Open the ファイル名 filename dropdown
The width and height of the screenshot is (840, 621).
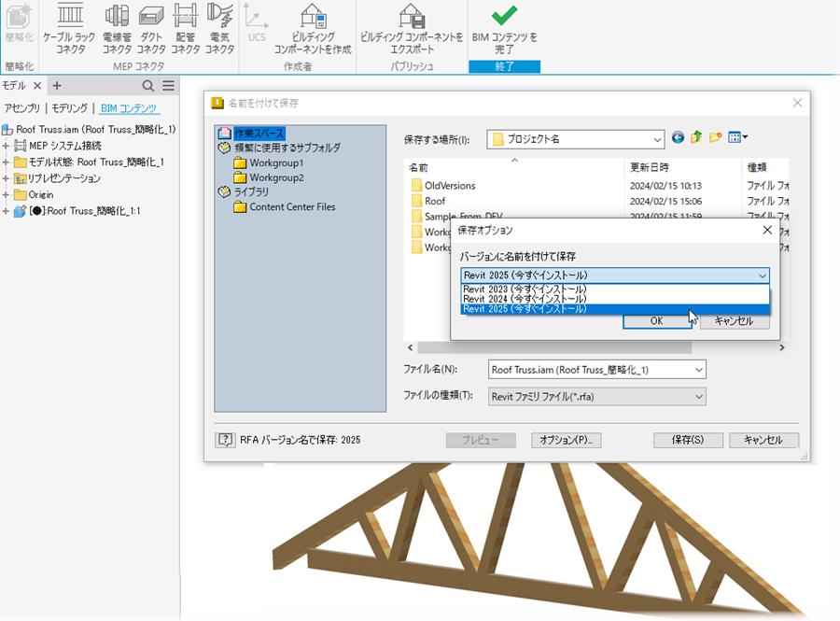tap(698, 370)
